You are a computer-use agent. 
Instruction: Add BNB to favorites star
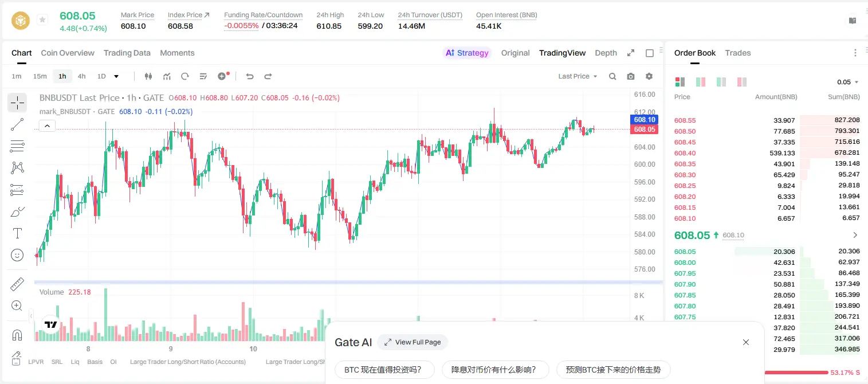(x=42, y=20)
